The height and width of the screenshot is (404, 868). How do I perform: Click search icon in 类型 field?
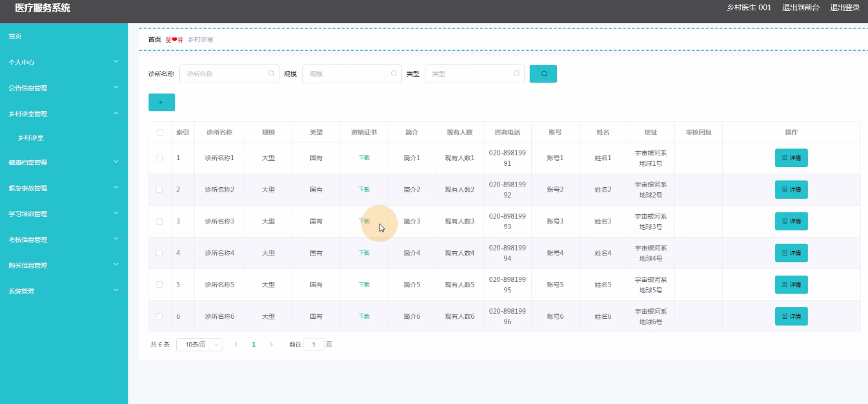tap(516, 74)
